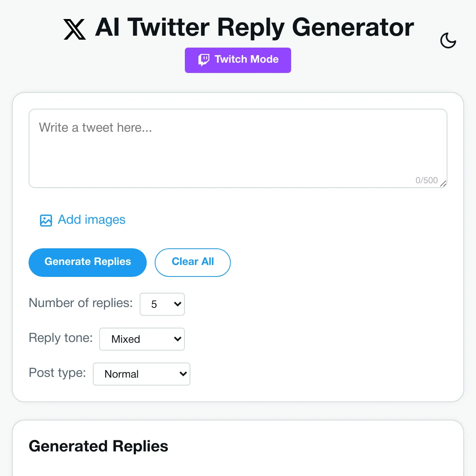Change post type from Normal
Image resolution: width=476 pixels, height=476 pixels.
coord(141,374)
